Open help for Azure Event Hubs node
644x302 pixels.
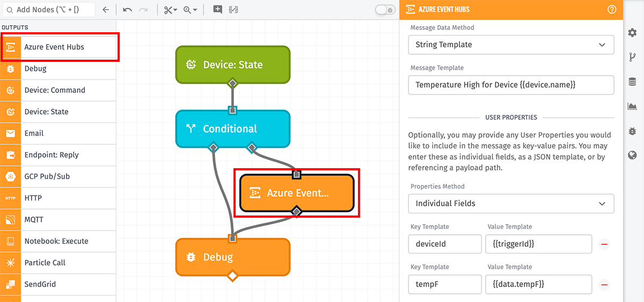[x=611, y=9]
